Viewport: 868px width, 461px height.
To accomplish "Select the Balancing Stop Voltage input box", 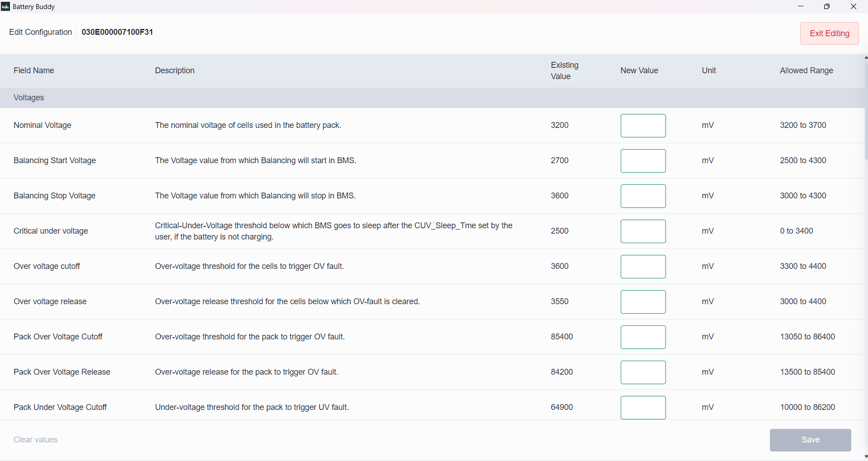I will (x=643, y=196).
